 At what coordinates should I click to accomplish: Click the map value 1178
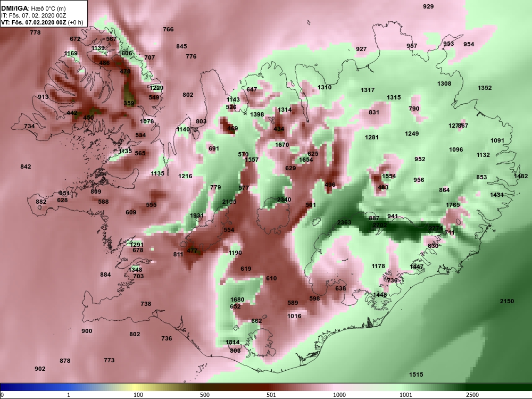(378, 266)
